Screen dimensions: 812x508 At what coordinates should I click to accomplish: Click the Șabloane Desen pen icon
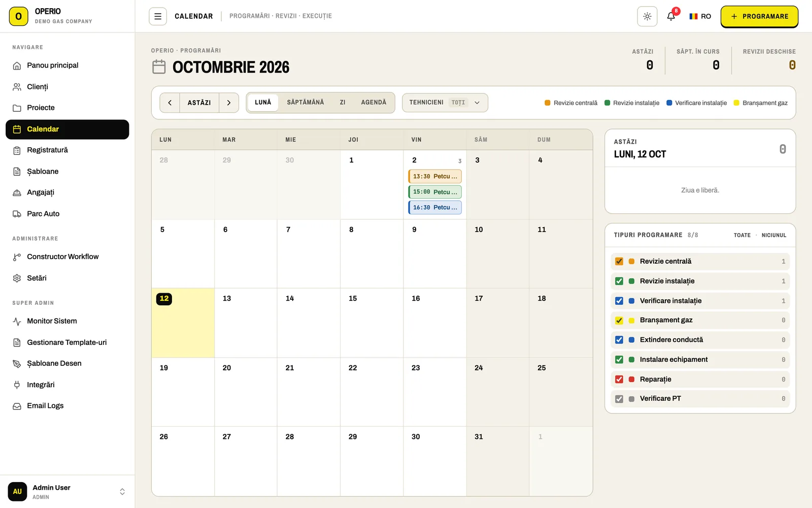tap(17, 364)
